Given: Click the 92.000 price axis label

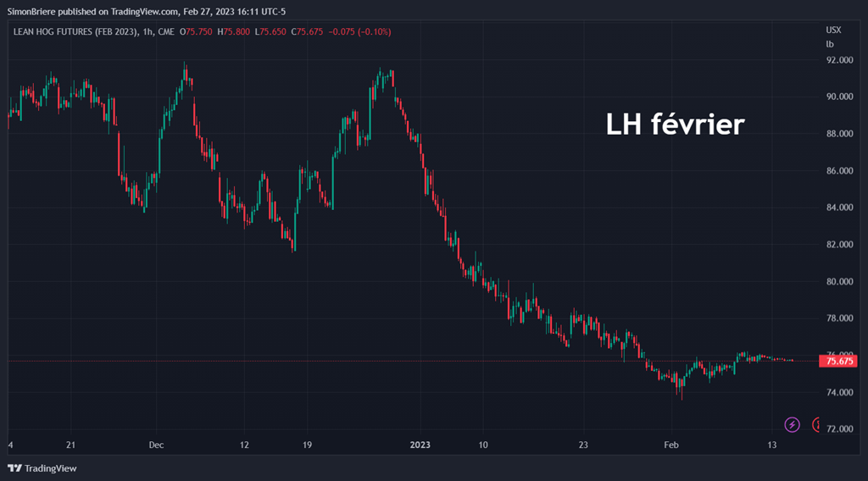Looking at the screenshot, I should [x=838, y=60].
